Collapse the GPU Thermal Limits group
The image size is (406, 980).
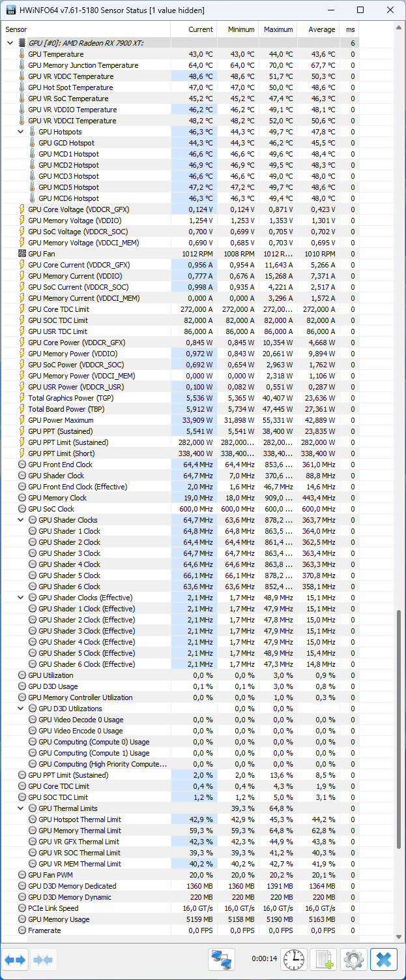21,808
